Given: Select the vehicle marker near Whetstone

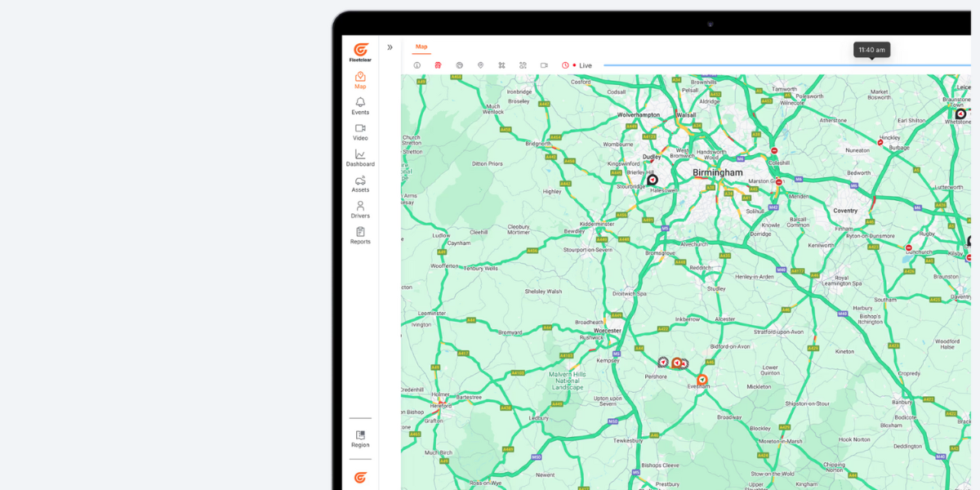Looking at the screenshot, I should 960,114.
